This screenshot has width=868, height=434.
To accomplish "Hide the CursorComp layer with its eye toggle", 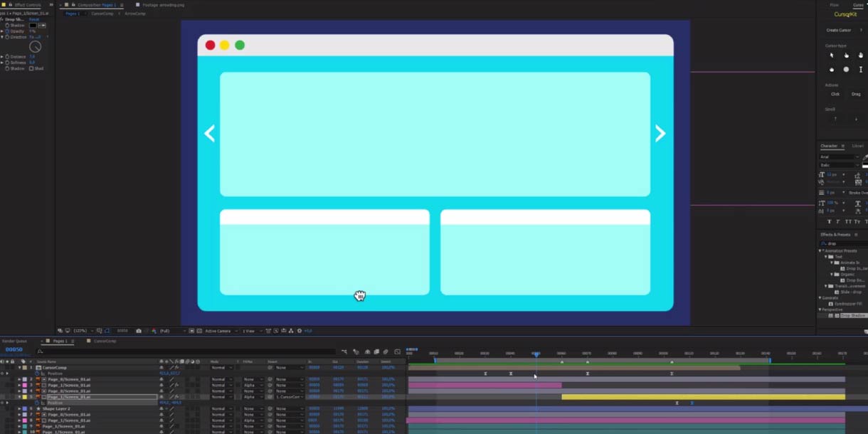I will [x=4, y=368].
